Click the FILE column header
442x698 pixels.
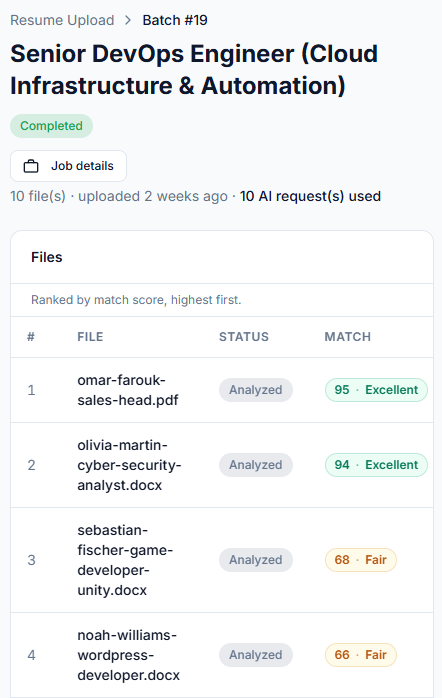(90, 337)
